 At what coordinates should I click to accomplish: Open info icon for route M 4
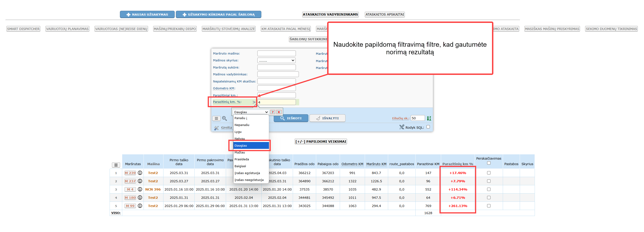[x=140, y=189]
